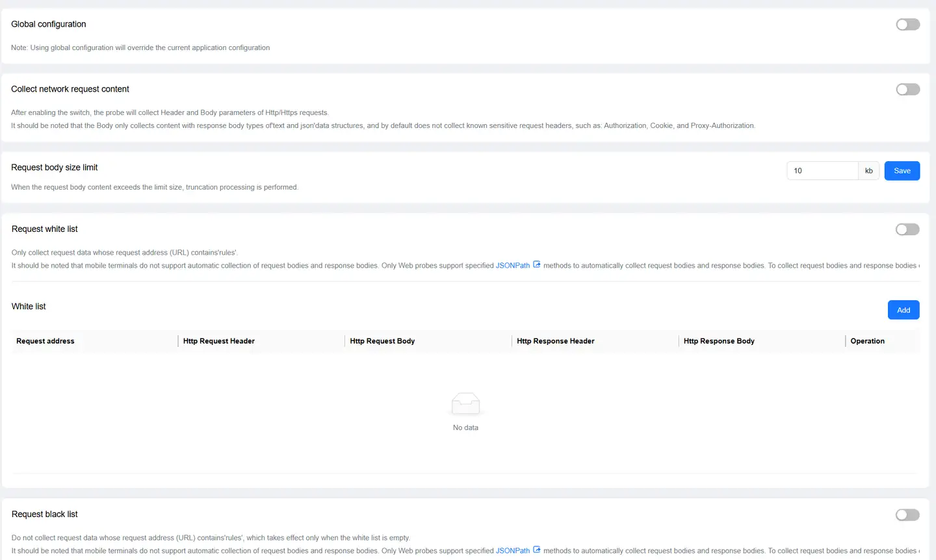Select the Http Response Header column header

click(x=555, y=341)
